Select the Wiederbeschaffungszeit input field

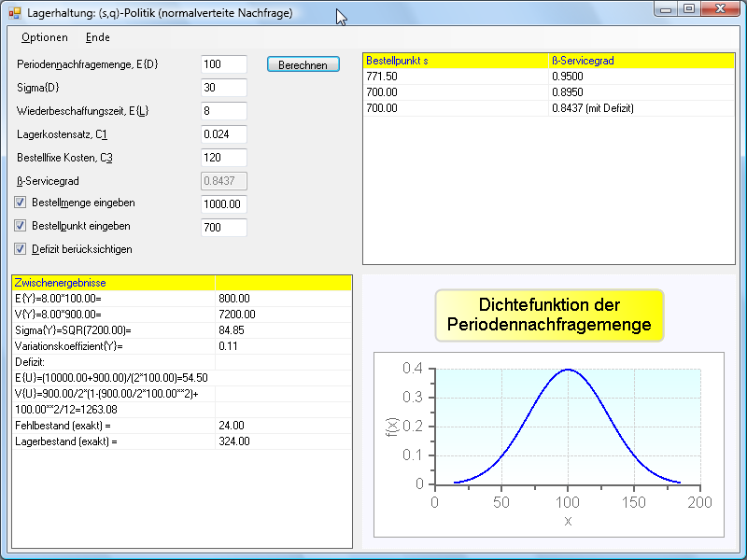pyautogui.click(x=223, y=111)
